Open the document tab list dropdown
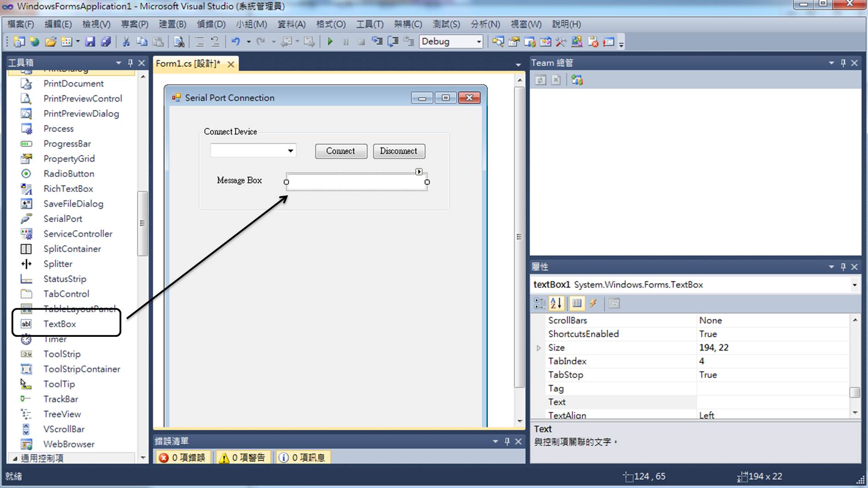The width and height of the screenshot is (868, 488). pos(518,65)
